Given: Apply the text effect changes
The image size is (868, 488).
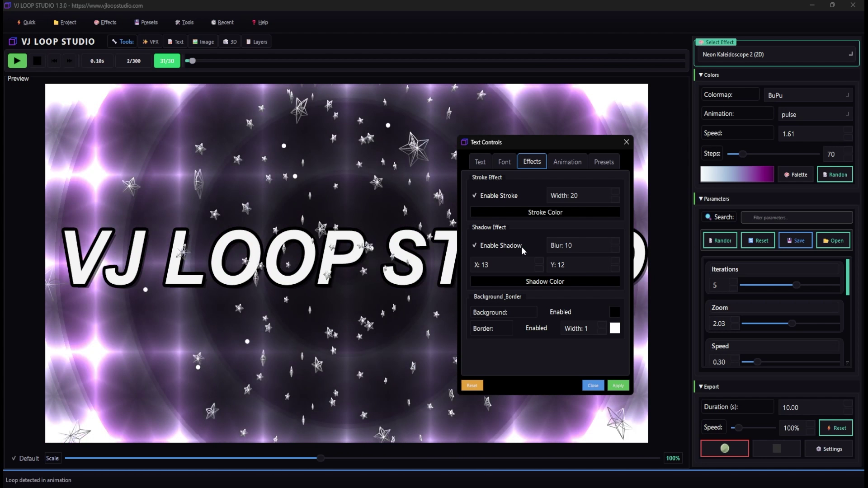Looking at the screenshot, I should tap(618, 385).
